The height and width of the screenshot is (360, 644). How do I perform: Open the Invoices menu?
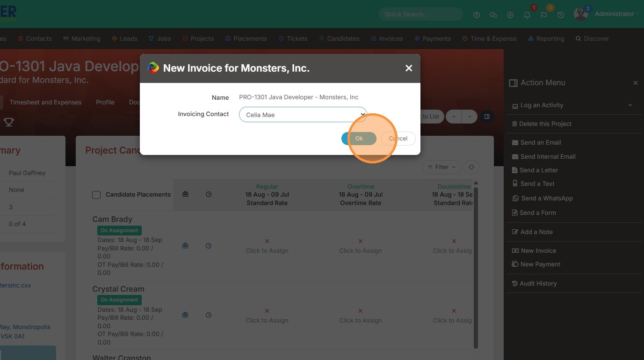pos(387,39)
